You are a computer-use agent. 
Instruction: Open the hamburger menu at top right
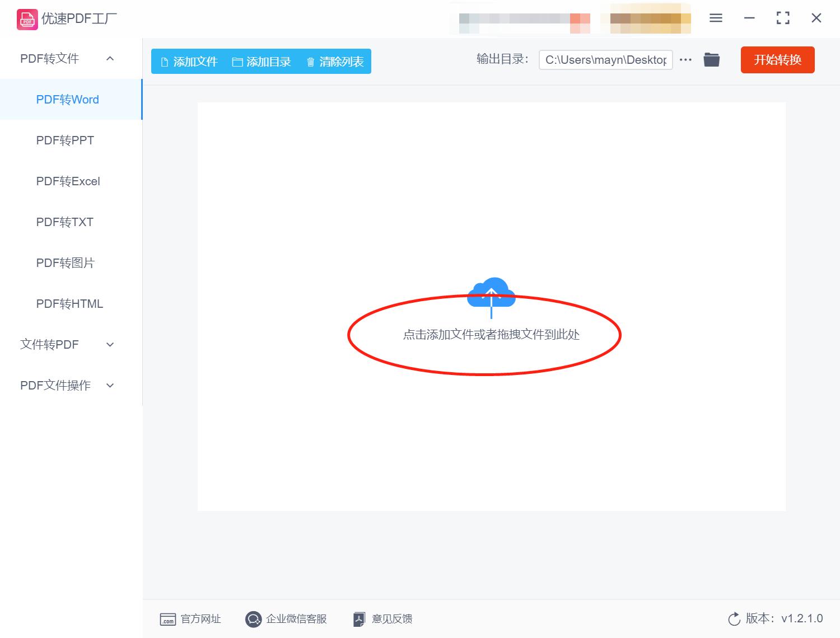(x=715, y=18)
